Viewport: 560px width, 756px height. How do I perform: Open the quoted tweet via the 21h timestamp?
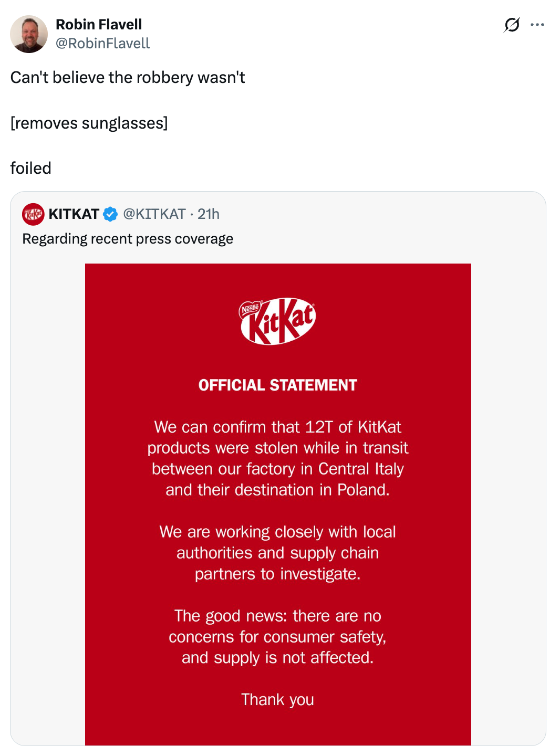209,214
